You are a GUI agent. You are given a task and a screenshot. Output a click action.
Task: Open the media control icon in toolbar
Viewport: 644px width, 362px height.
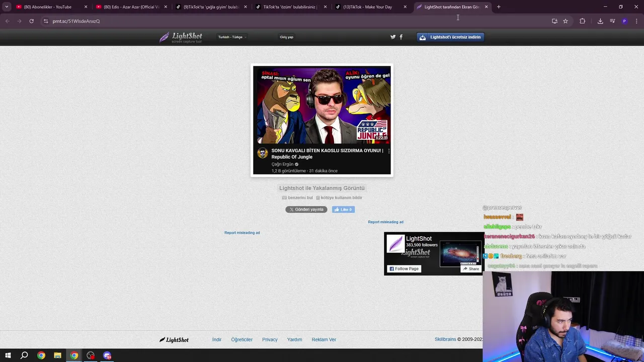tap(612, 21)
